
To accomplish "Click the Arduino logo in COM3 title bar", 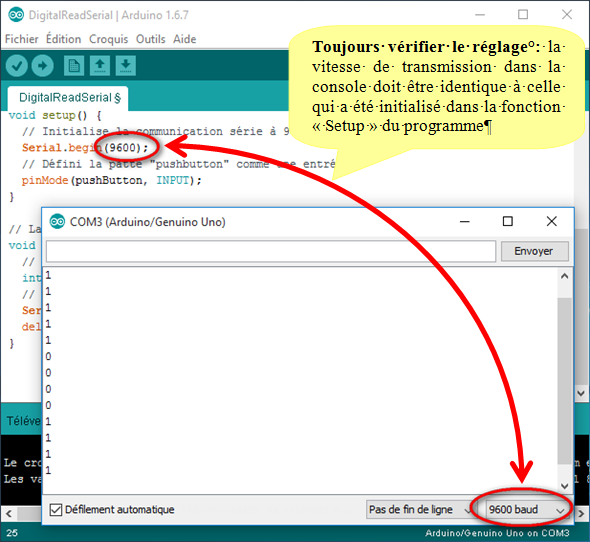I will pos(57,222).
